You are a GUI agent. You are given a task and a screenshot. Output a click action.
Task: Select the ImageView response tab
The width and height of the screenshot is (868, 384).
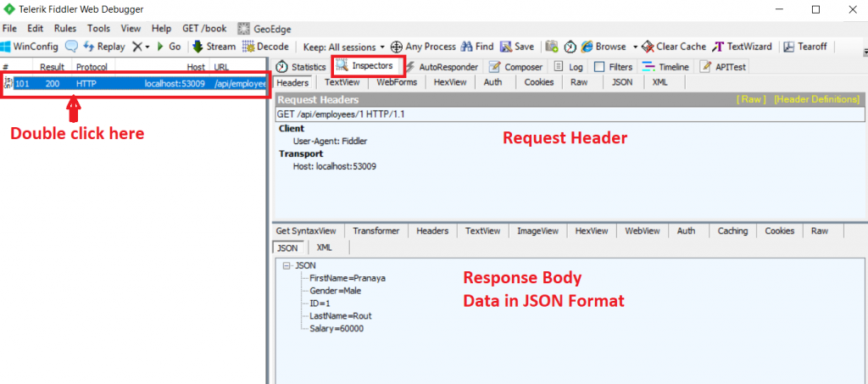pos(537,231)
